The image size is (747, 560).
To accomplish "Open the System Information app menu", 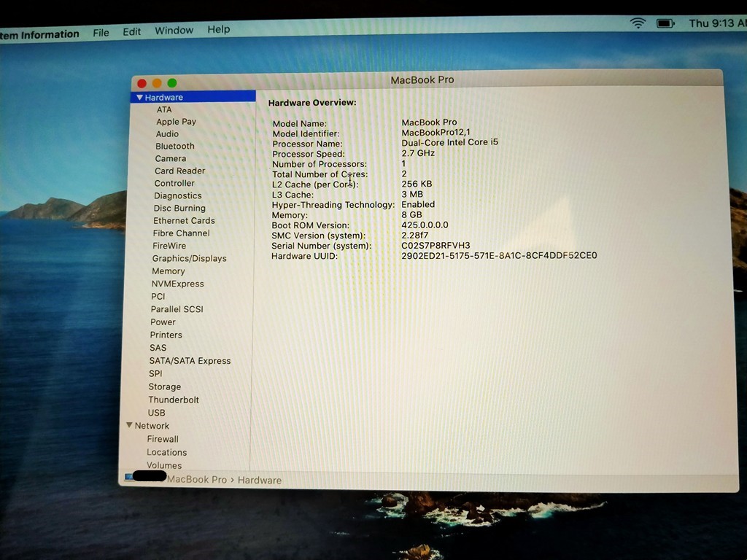I will [x=39, y=34].
